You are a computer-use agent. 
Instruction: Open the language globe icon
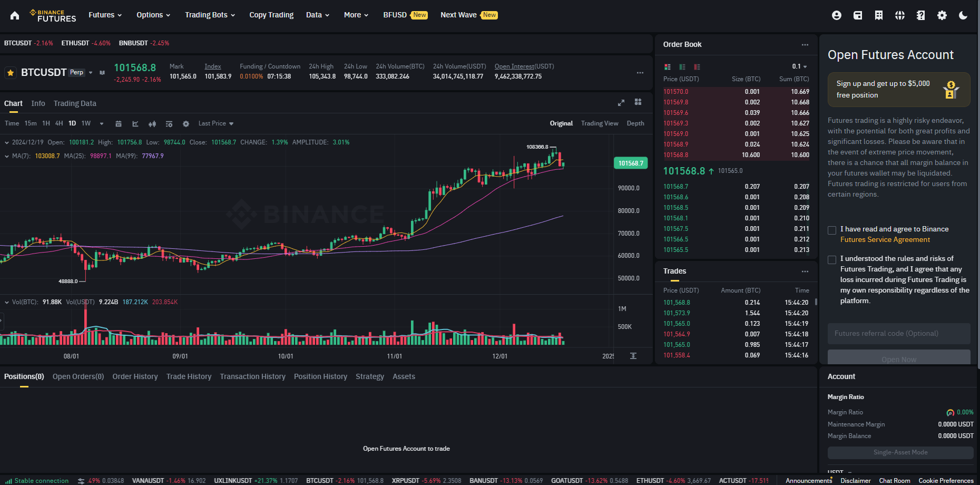click(x=900, y=15)
